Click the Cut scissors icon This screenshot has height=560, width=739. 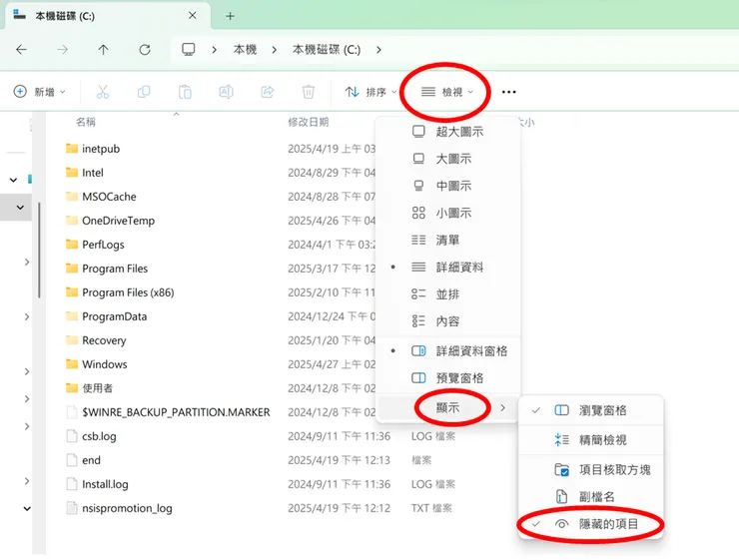[x=102, y=92]
